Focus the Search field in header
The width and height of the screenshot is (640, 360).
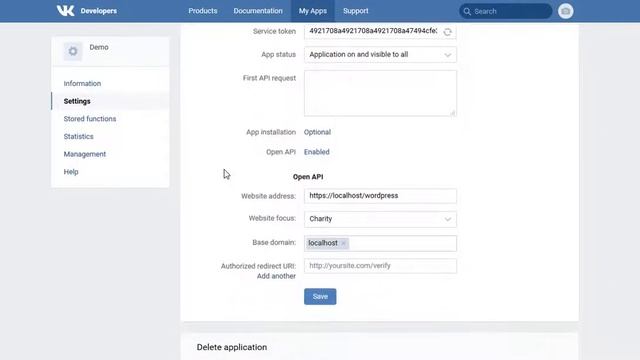pyautogui.click(x=505, y=11)
